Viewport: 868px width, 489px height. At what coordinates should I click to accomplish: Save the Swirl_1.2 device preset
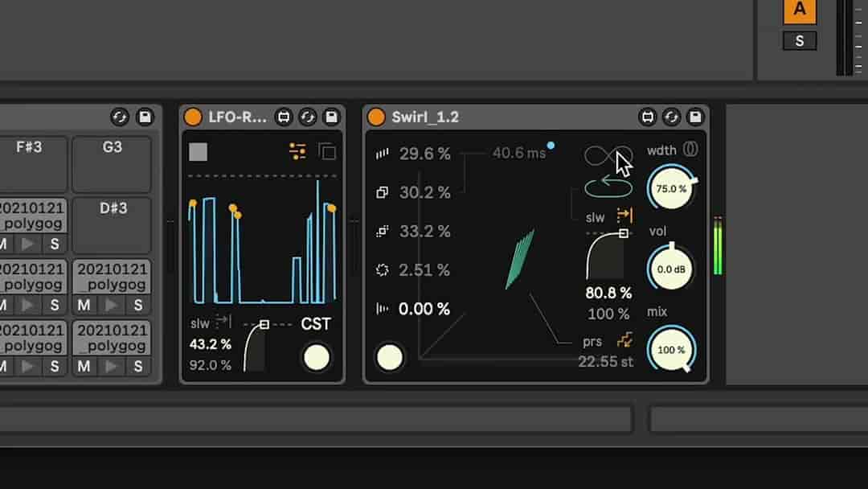coord(694,117)
